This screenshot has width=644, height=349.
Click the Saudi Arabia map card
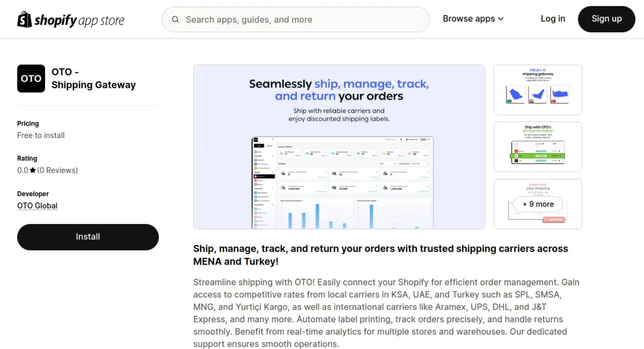[x=516, y=94]
